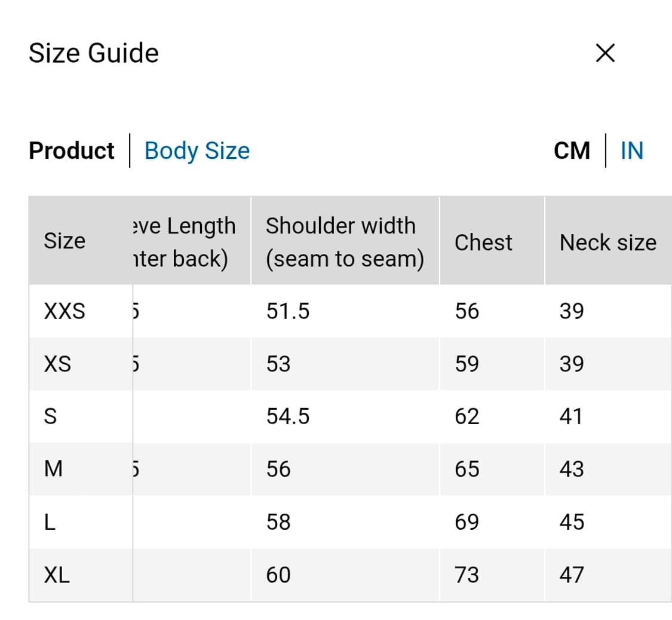Click the neck size value 47

click(x=572, y=575)
